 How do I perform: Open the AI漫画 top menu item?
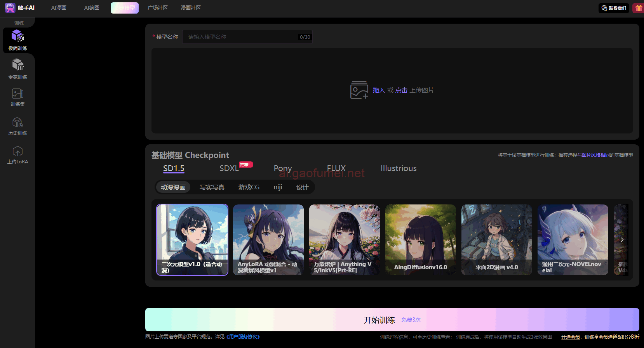click(59, 8)
